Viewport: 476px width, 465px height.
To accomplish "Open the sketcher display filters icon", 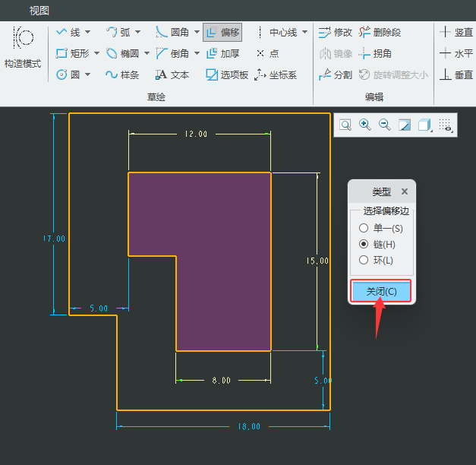I will (x=446, y=125).
